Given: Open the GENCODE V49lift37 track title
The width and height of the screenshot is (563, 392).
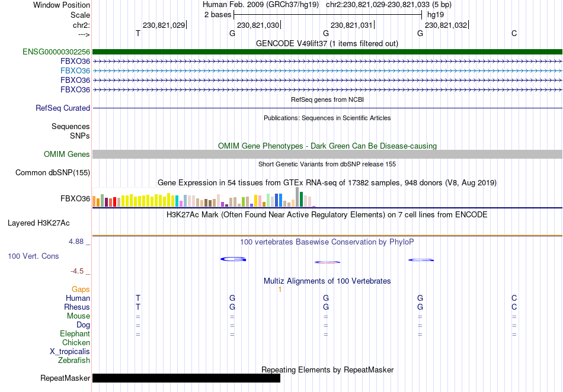Looking at the screenshot, I should [x=327, y=43].
